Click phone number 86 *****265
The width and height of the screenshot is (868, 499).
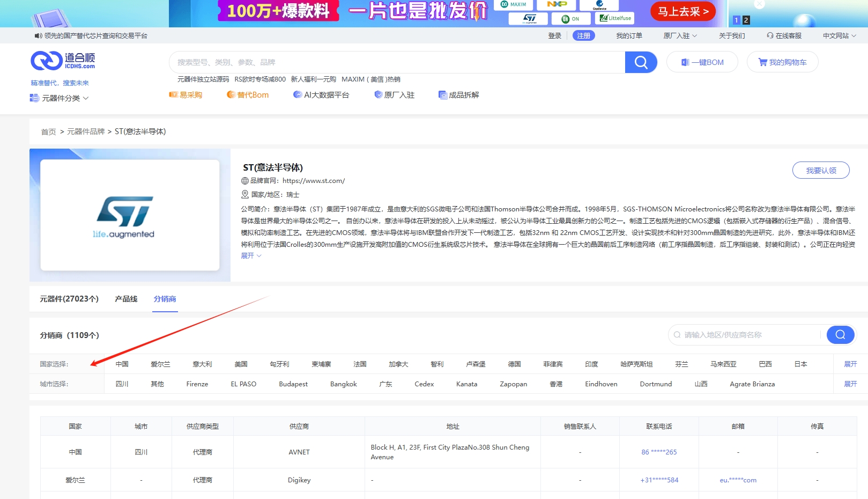click(659, 452)
